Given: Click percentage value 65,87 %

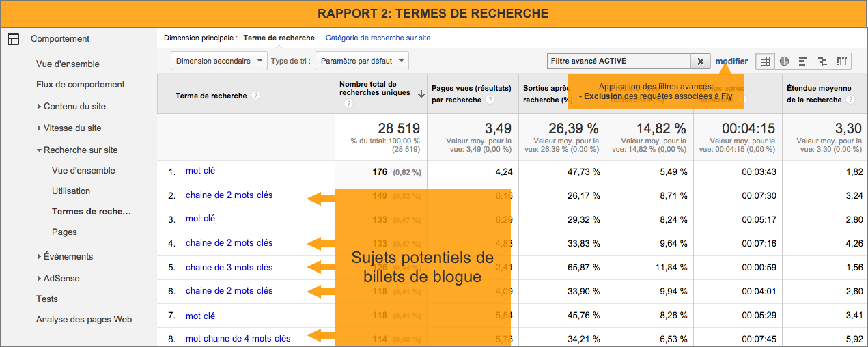Looking at the screenshot, I should pos(584,268).
